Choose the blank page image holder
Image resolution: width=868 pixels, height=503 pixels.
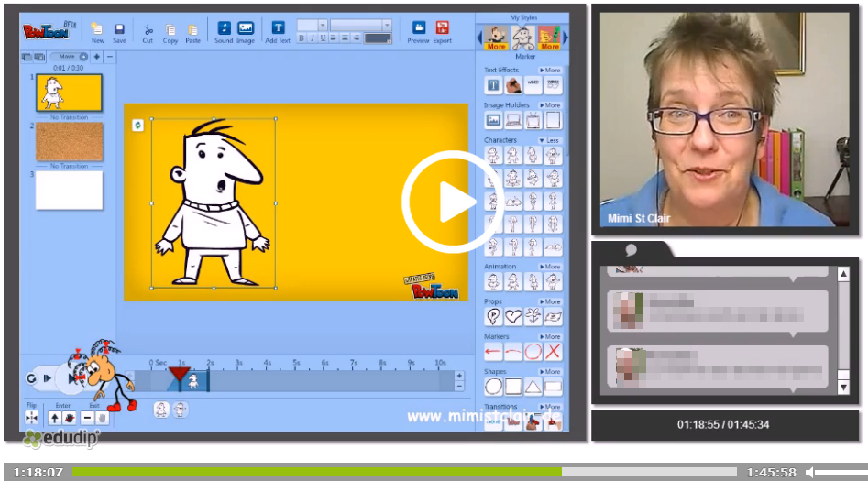(x=553, y=120)
